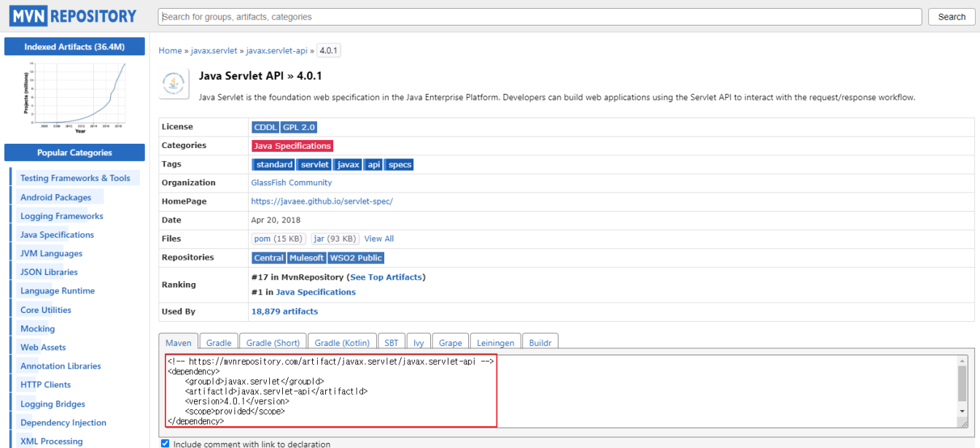980x448 pixels.
Task: Open Logging Bridges category
Action: click(x=52, y=403)
